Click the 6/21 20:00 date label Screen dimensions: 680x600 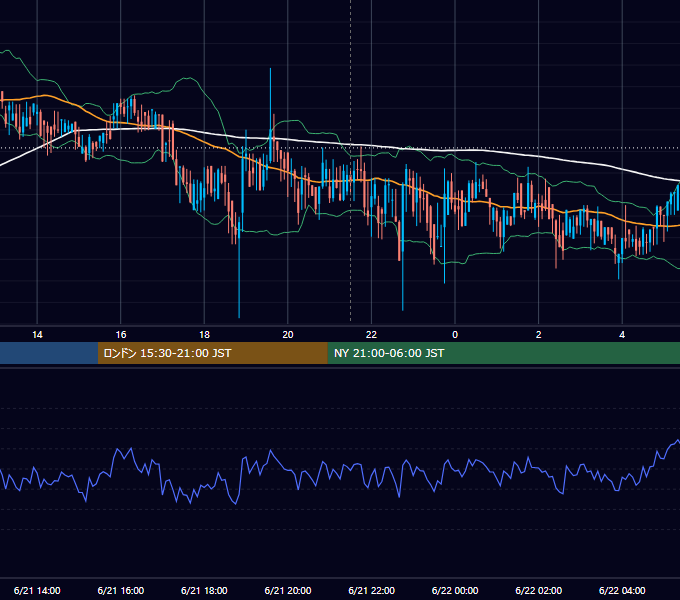288,590
